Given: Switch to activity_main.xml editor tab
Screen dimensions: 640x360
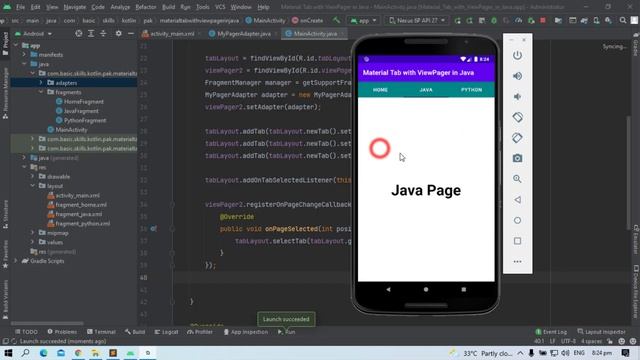Looking at the screenshot, I should click(171, 34).
